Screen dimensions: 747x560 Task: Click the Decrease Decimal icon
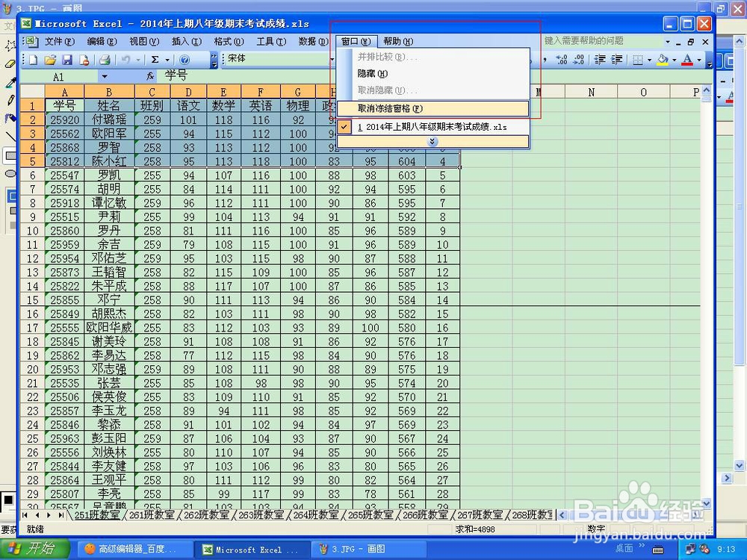(579, 60)
